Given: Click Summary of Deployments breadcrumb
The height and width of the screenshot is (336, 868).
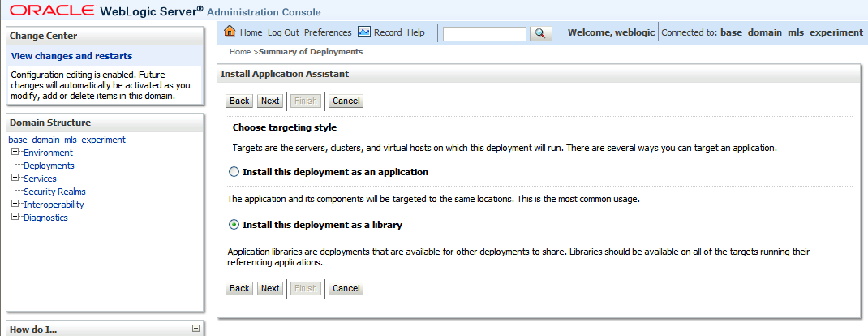Looking at the screenshot, I should click(x=311, y=51).
